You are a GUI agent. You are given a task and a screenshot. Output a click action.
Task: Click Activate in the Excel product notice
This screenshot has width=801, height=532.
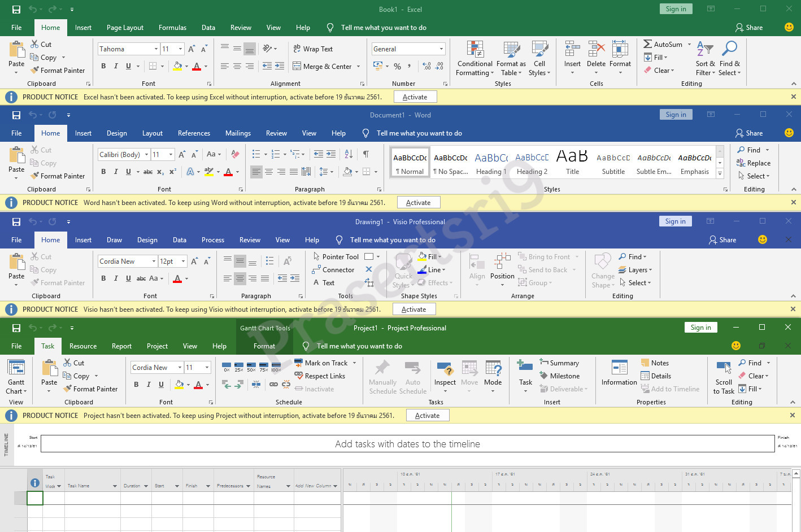point(415,97)
